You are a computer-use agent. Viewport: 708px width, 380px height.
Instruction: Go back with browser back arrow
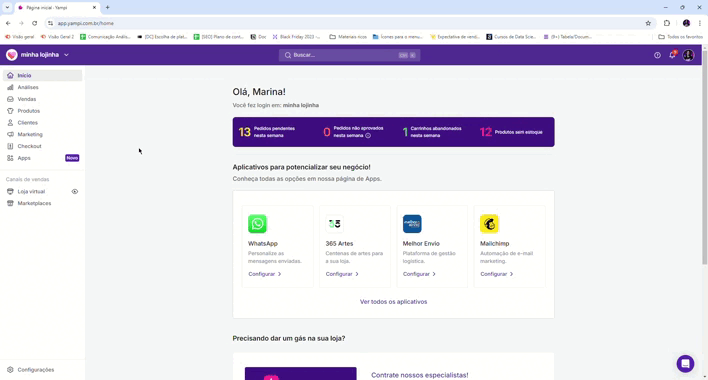click(8, 23)
